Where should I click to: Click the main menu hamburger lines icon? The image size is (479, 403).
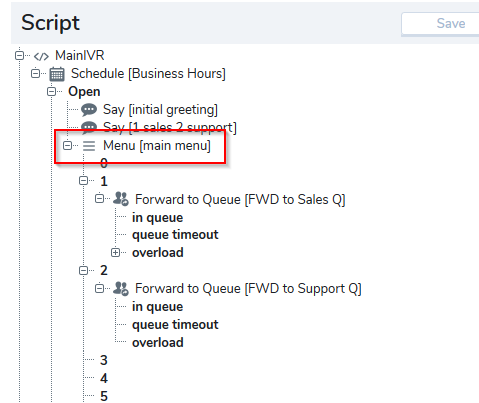(x=89, y=146)
